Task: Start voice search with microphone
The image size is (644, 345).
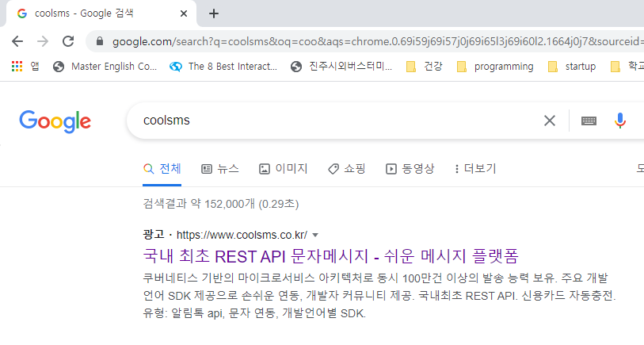Action: [x=619, y=121]
